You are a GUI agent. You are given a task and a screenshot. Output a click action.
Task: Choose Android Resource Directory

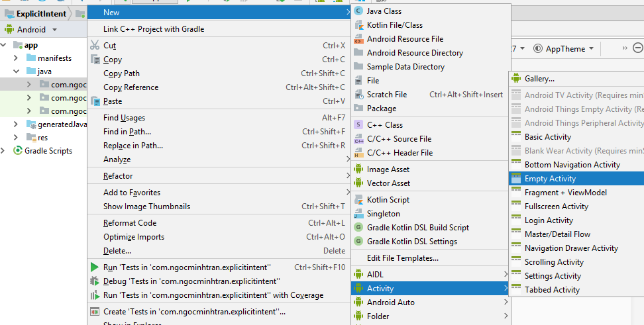(431, 52)
